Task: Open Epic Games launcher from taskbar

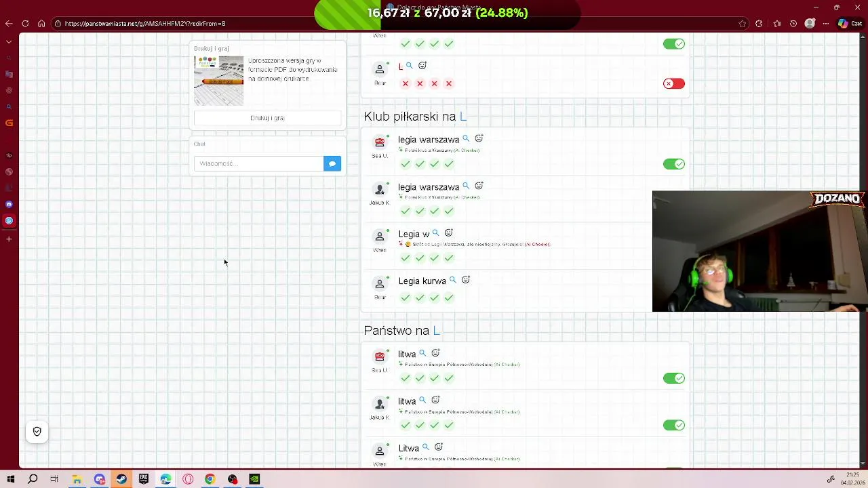Action: coord(144,479)
